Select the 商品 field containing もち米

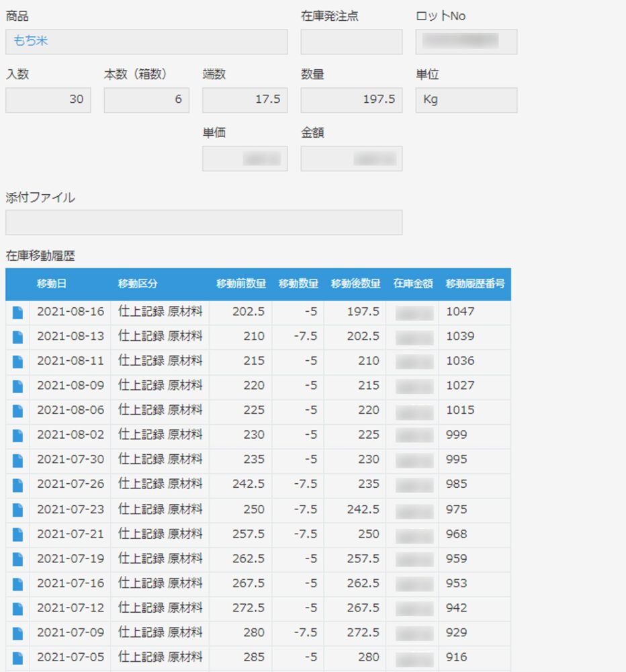pos(145,42)
